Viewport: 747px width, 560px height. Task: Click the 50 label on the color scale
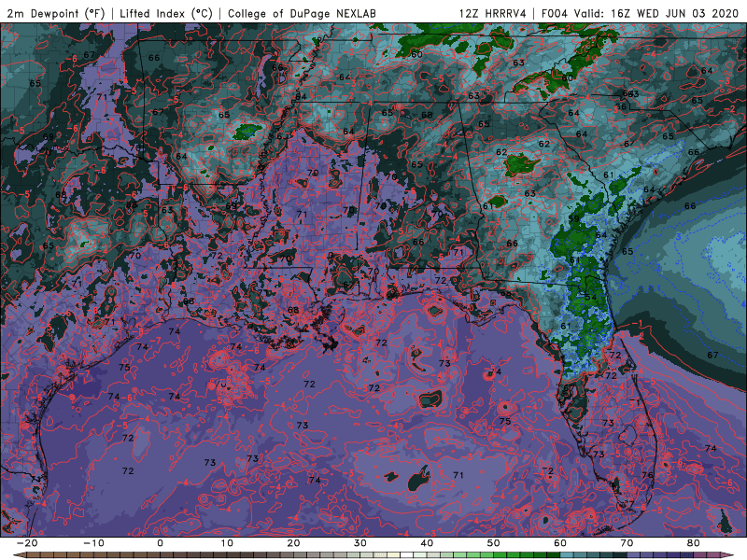[494, 543]
